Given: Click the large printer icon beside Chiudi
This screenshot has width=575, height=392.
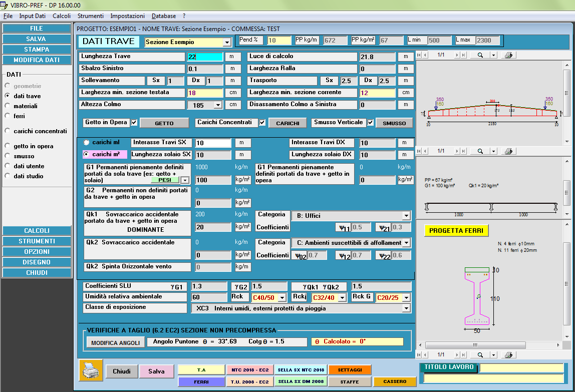Looking at the screenshot, I should point(91,370).
